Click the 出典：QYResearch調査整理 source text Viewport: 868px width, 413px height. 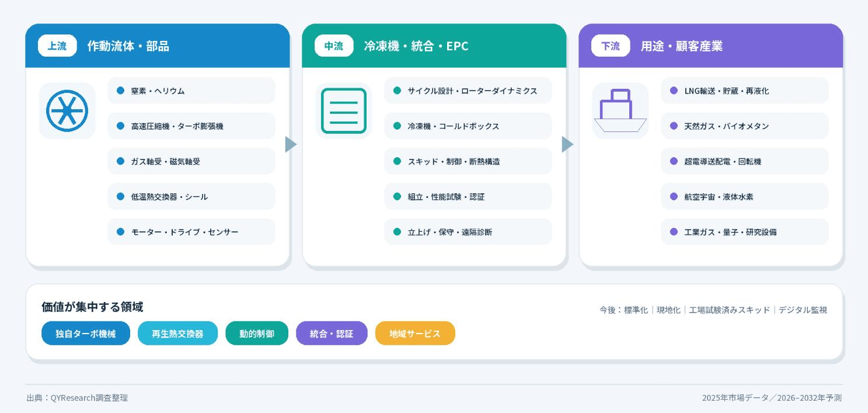[77, 398]
